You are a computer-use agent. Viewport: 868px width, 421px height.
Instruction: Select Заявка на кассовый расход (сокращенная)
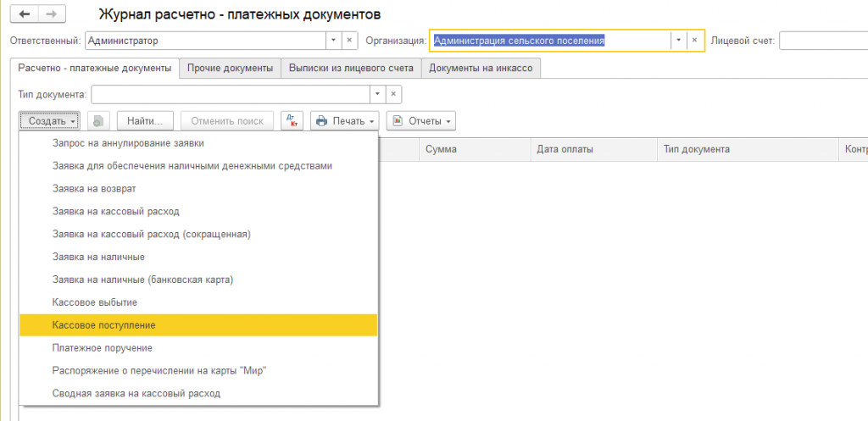(x=198, y=234)
